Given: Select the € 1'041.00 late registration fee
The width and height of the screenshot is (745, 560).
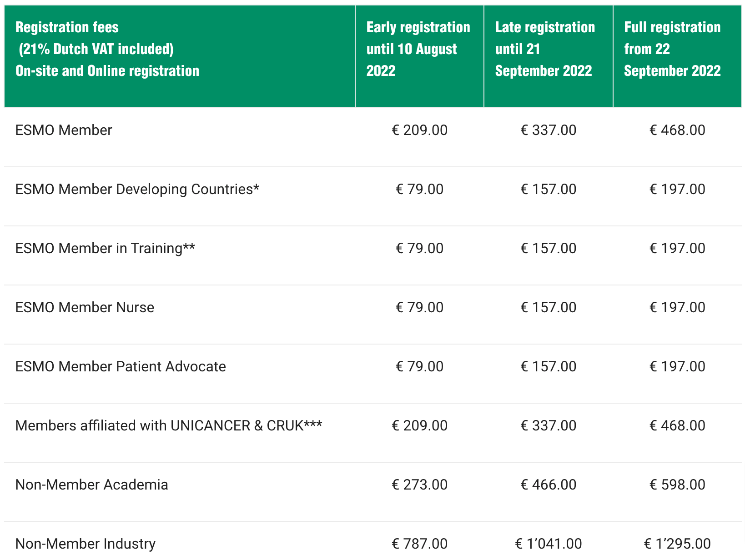Looking at the screenshot, I should coord(548,544).
